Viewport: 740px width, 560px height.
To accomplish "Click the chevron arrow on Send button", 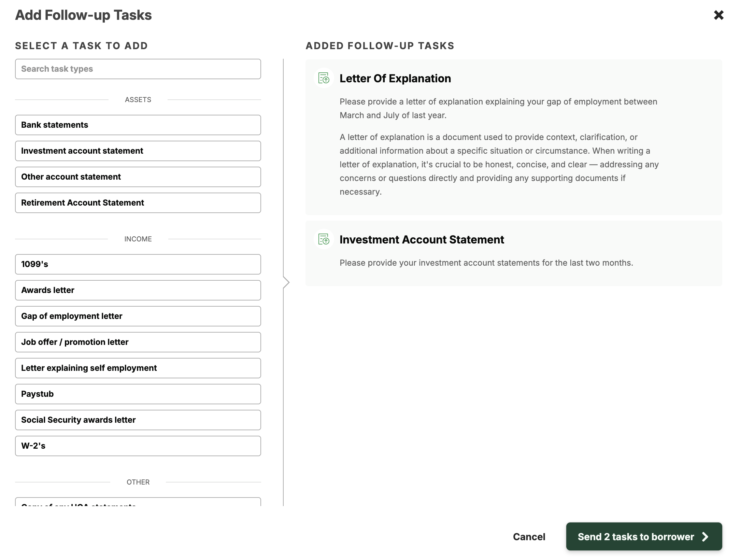I will (705, 537).
